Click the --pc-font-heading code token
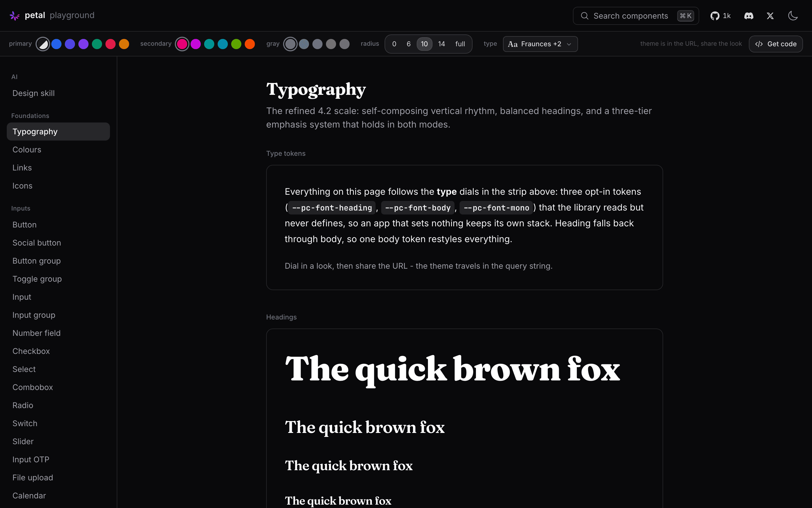The width and height of the screenshot is (812, 508). pos(332,208)
